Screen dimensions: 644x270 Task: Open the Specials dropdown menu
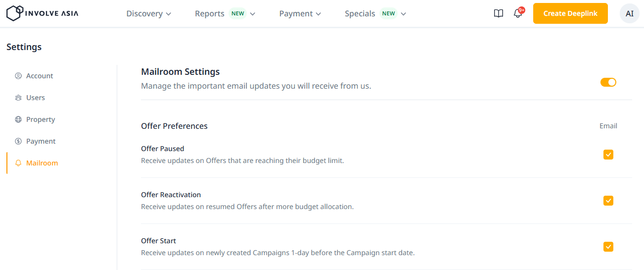pyautogui.click(x=375, y=14)
